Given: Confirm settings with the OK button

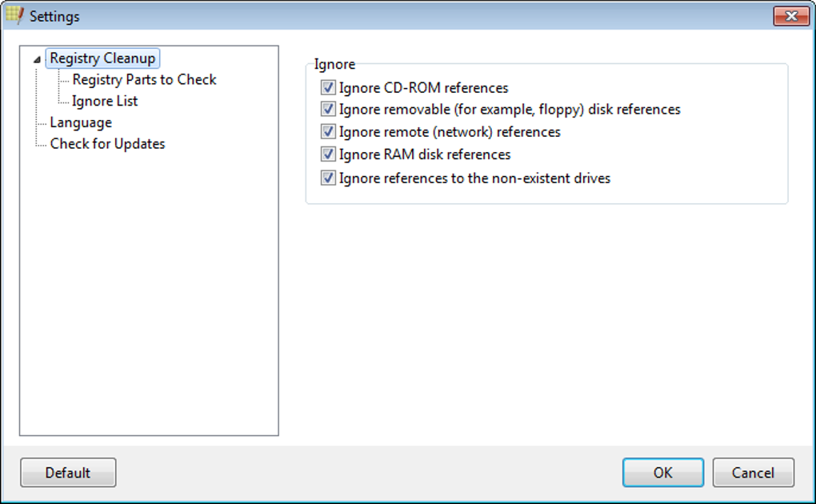Looking at the screenshot, I should (x=662, y=473).
